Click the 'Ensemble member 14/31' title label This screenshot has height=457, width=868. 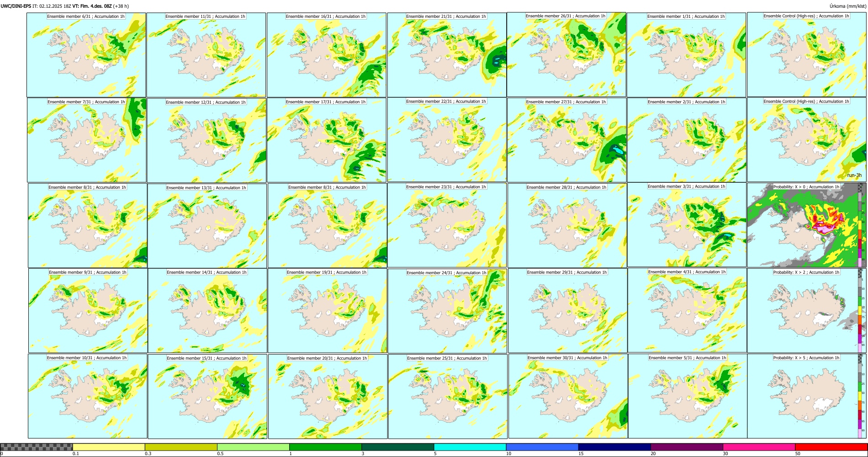coord(206,272)
